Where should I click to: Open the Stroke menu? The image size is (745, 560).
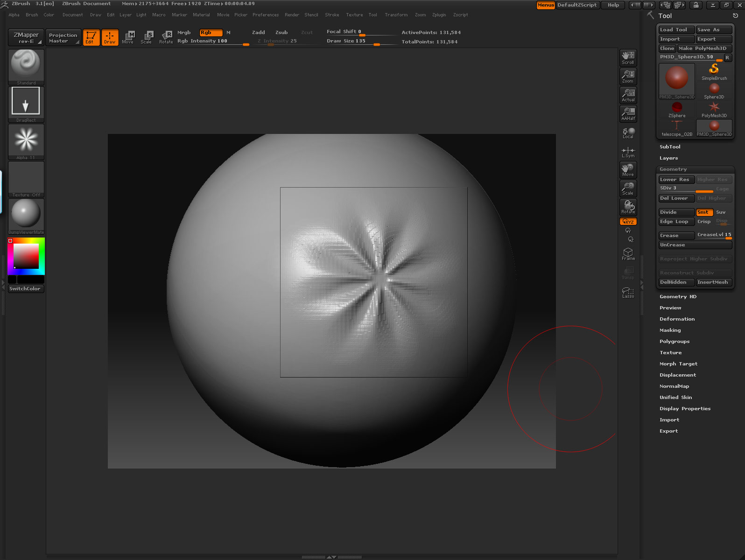coord(332,15)
